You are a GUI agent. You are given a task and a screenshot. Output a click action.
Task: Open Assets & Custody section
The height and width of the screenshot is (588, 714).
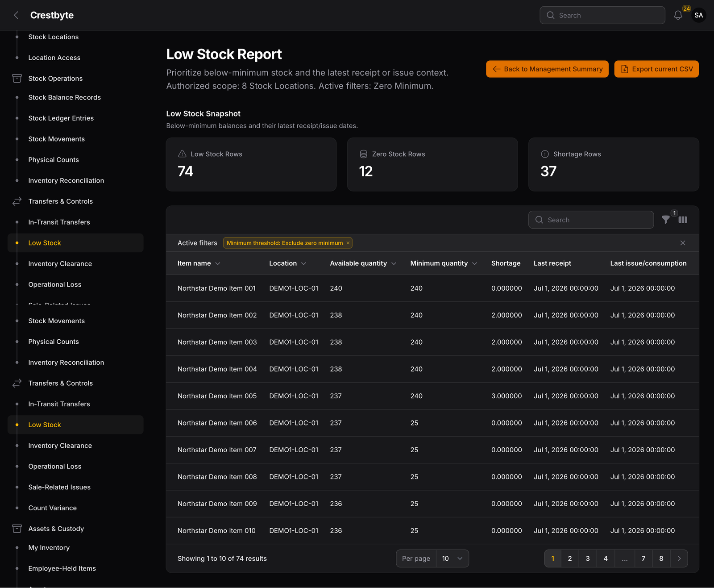point(56,529)
